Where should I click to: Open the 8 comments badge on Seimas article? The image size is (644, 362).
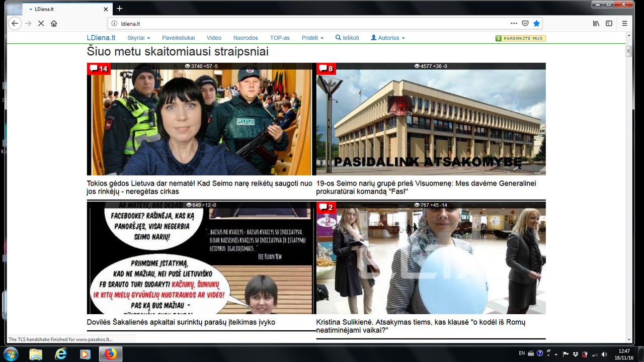click(326, 68)
